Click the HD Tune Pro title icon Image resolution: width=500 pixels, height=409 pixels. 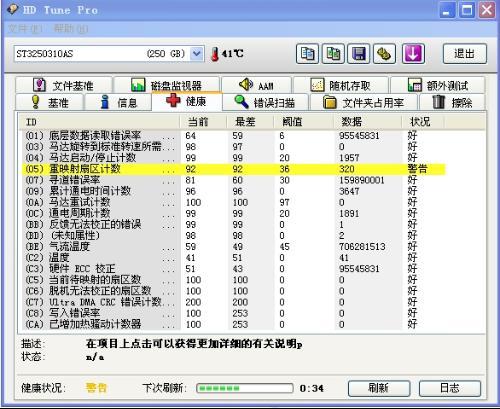13,9
